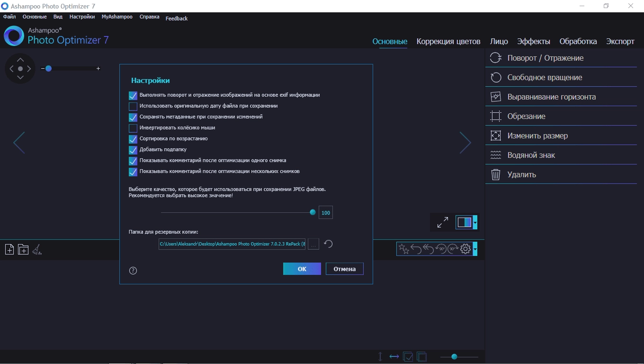Image resolution: width=644 pixels, height=364 pixels.
Task: Toggle ascending sort checkbox
Action: (x=133, y=139)
